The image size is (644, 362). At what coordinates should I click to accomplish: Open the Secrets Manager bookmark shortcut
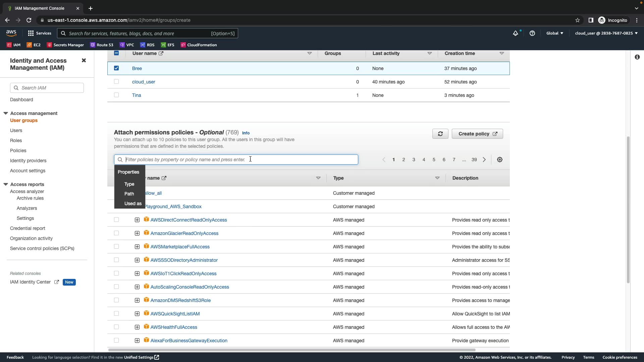[x=65, y=45]
